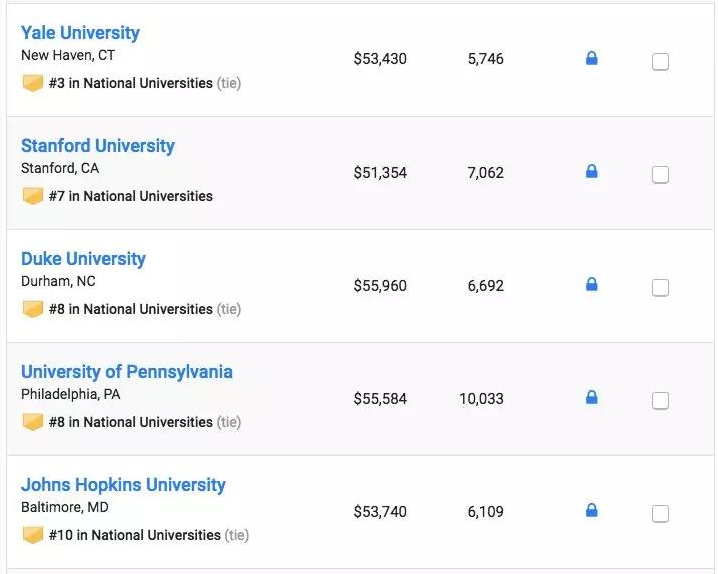Open the Johns Hopkins University link
Viewport: 718px width, 574px height.
123,485
